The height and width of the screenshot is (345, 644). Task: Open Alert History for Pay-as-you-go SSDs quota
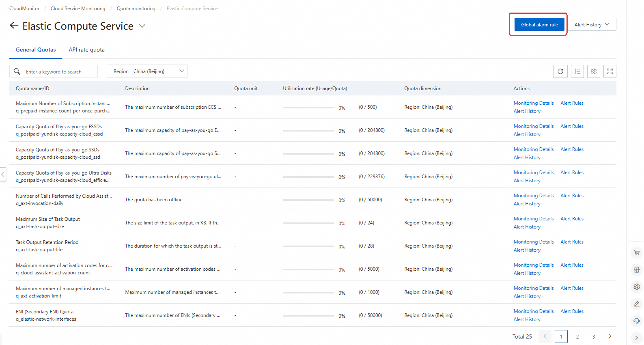[x=527, y=157]
